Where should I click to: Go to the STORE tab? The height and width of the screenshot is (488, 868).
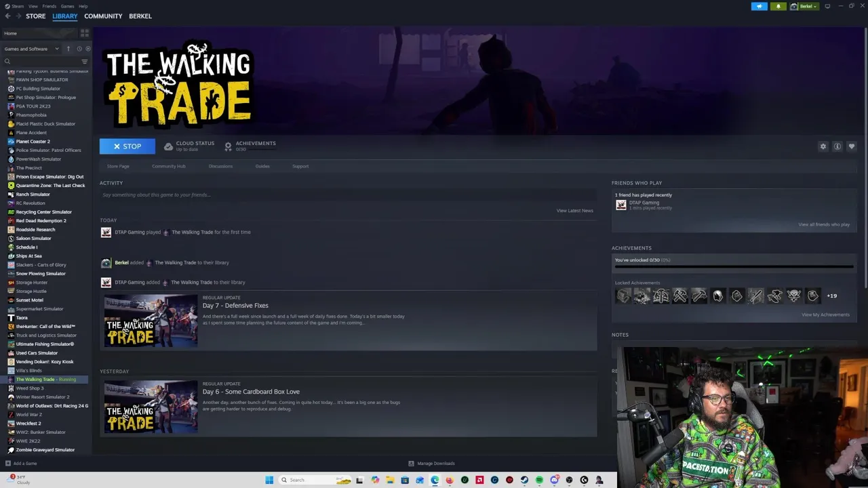click(x=35, y=16)
